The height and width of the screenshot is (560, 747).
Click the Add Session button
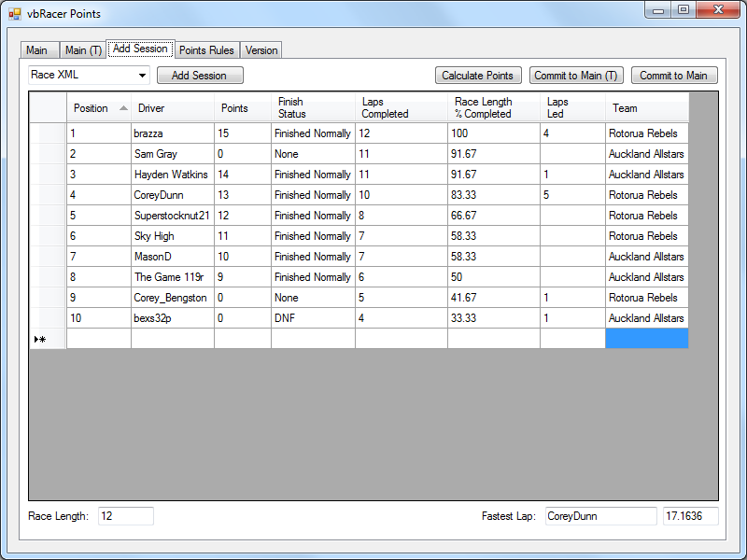pyautogui.click(x=199, y=76)
